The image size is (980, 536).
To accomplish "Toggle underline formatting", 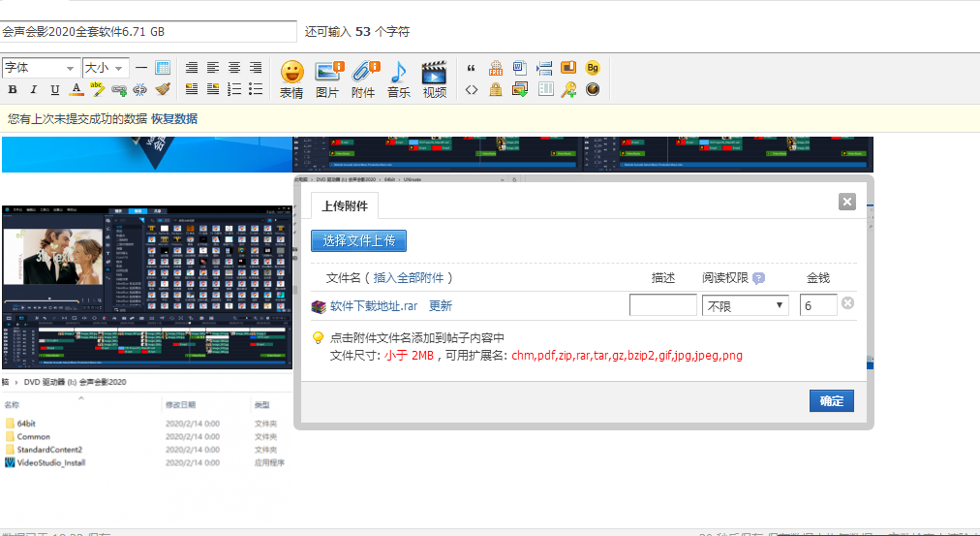I will 55,89.
